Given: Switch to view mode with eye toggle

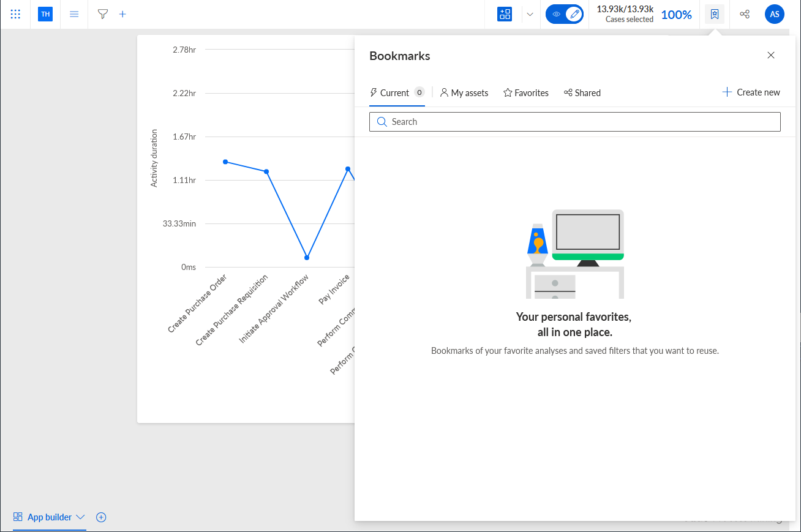Looking at the screenshot, I should pos(556,14).
